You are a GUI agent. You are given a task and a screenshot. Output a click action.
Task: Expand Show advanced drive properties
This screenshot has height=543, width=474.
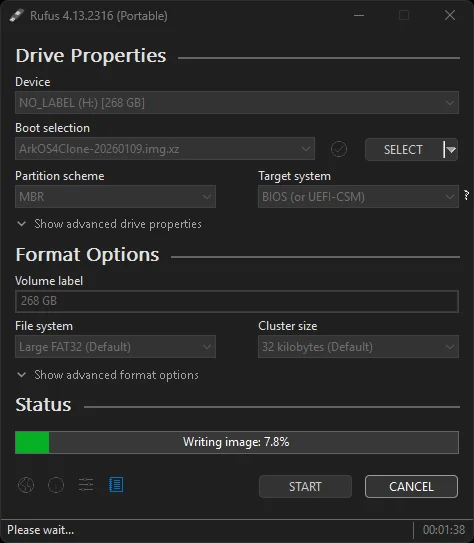[x=109, y=224]
